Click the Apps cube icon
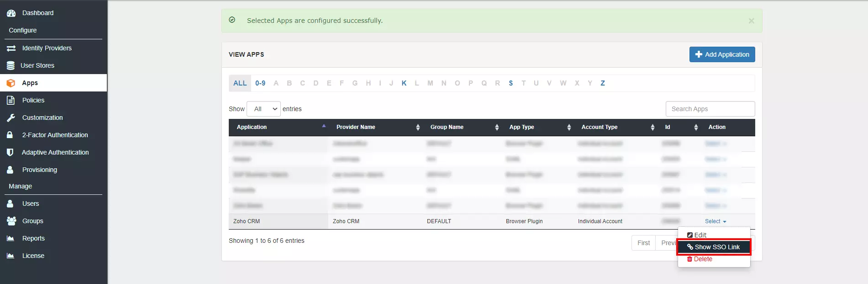 point(11,83)
